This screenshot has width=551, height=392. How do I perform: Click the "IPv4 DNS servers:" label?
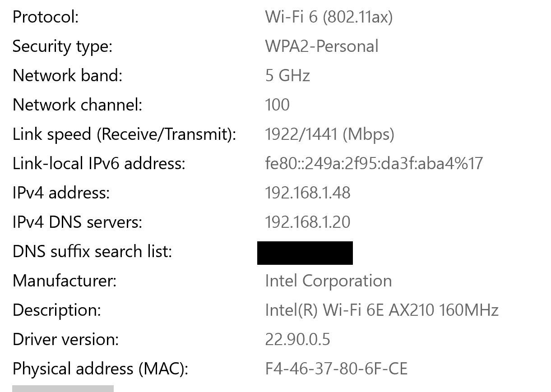[x=77, y=222]
